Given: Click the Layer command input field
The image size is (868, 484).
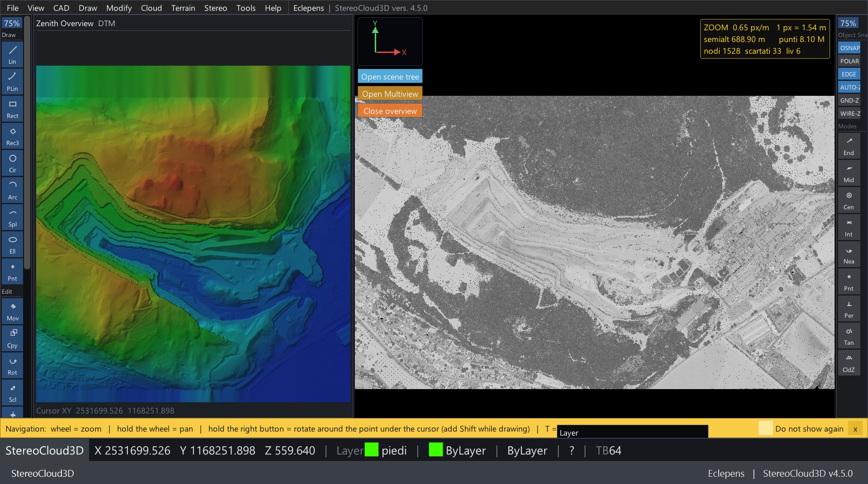Looking at the screenshot, I should tap(632, 432).
